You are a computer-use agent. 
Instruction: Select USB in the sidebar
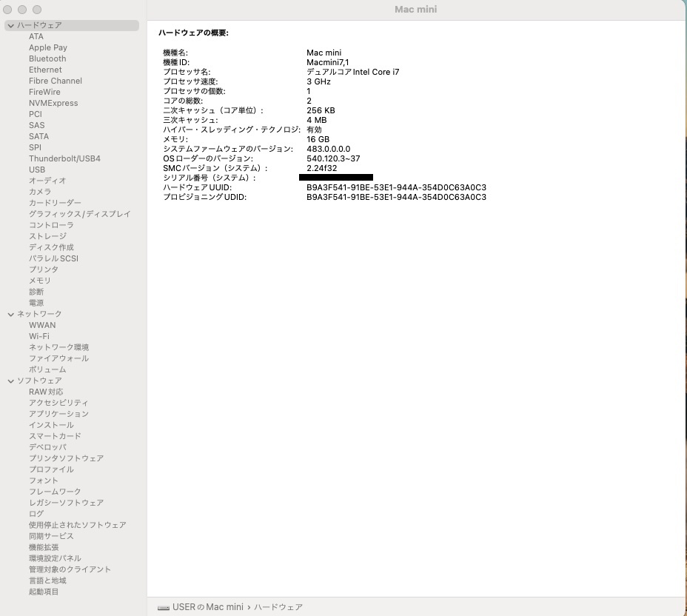click(x=37, y=170)
